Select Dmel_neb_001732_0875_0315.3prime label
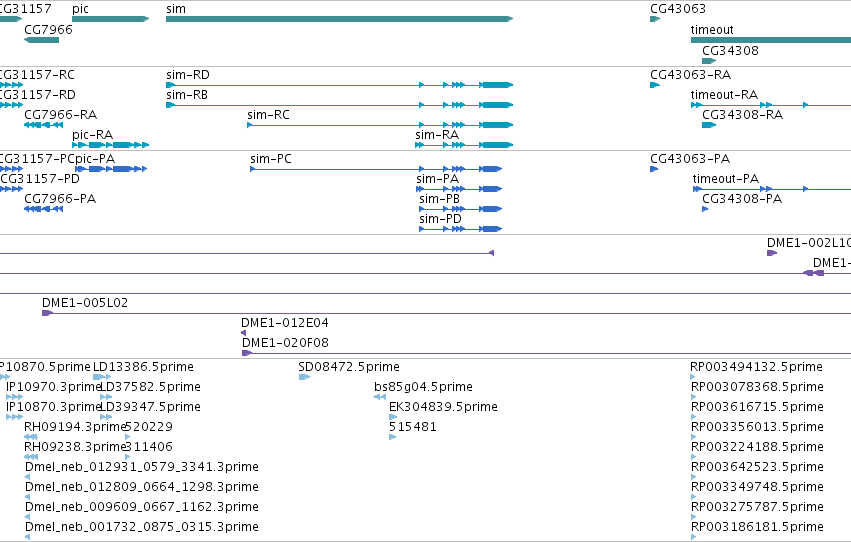This screenshot has width=851, height=542. pyautogui.click(x=142, y=527)
